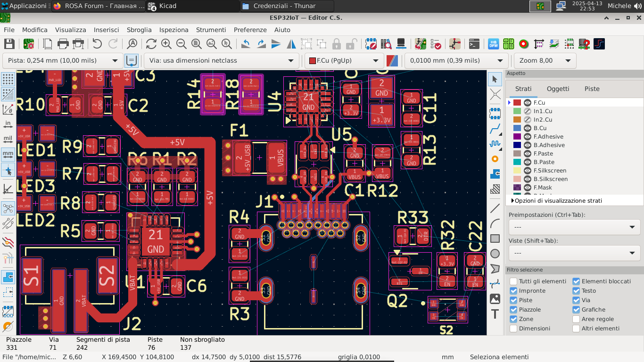Click the Save board icon
644x362 pixels.
[9, 44]
